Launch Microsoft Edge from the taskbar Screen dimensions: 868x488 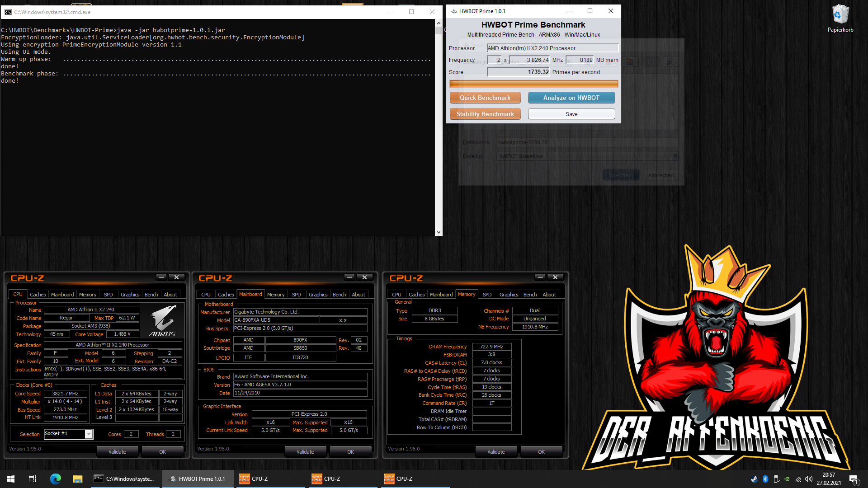[x=55, y=479]
